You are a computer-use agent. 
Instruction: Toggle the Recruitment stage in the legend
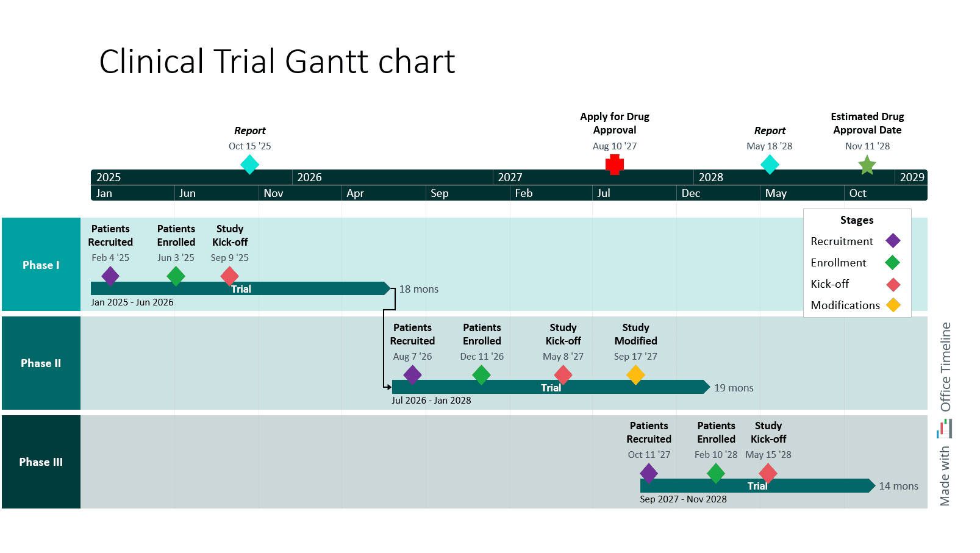click(842, 241)
